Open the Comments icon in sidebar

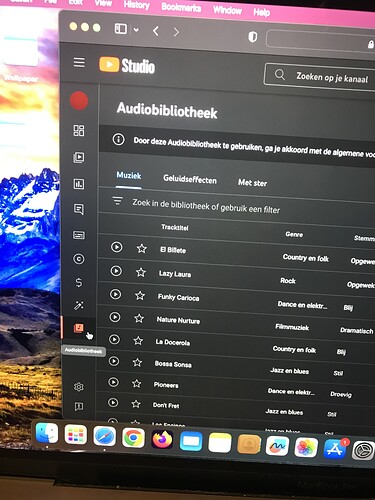79,209
